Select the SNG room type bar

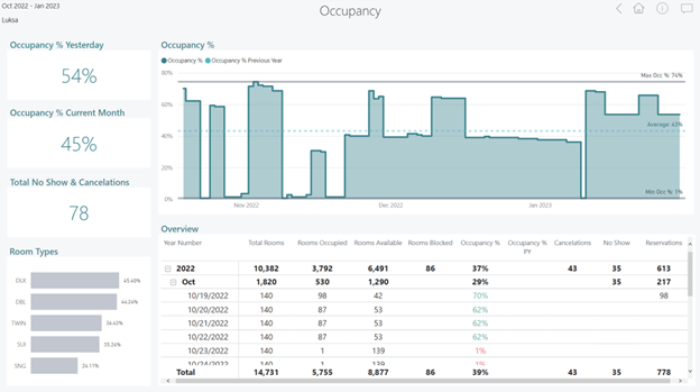click(54, 366)
